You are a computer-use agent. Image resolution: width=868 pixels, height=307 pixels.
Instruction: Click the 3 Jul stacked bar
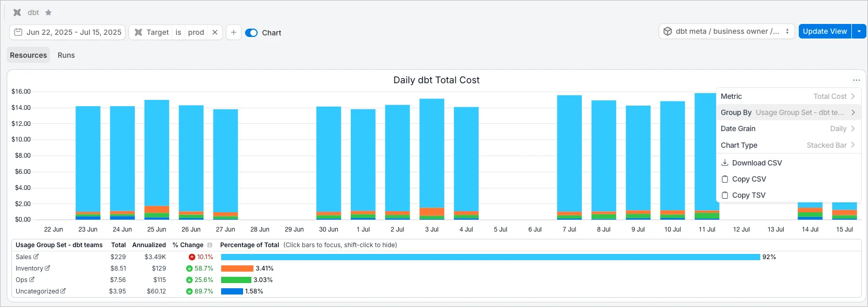point(432,159)
